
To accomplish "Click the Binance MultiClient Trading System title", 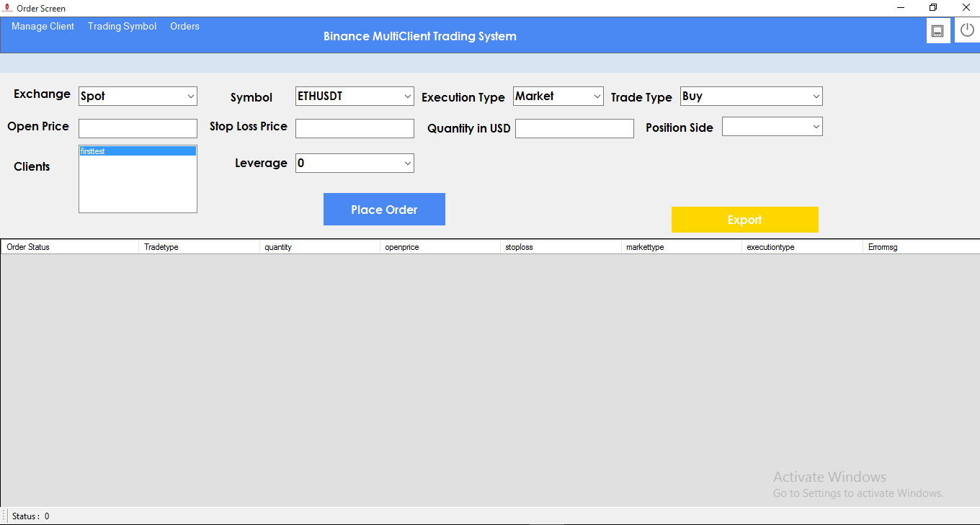I will coord(420,36).
